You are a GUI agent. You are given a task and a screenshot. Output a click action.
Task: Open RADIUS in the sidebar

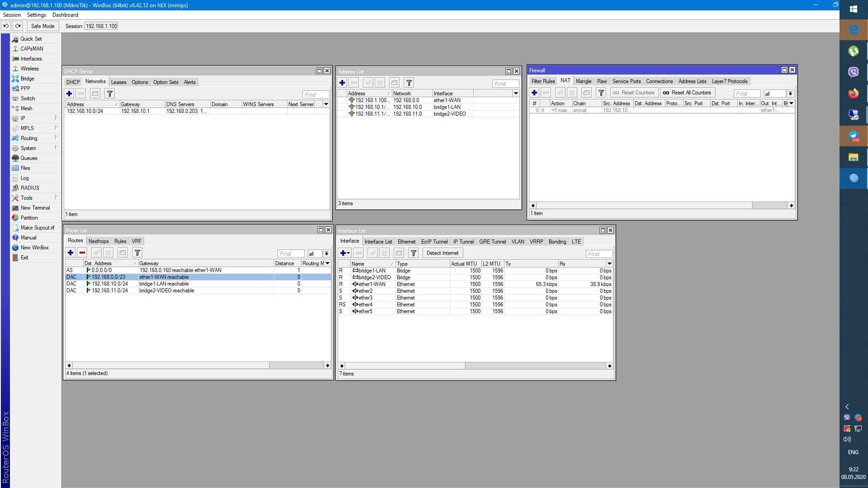point(30,188)
